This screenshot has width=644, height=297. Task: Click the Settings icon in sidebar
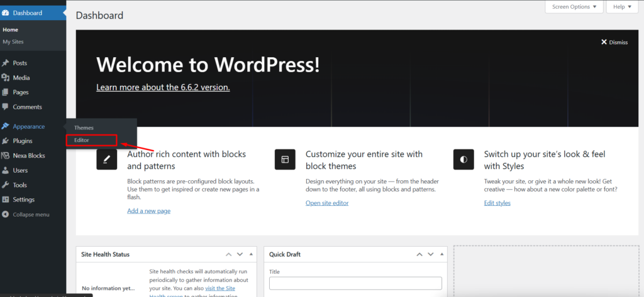click(x=6, y=200)
